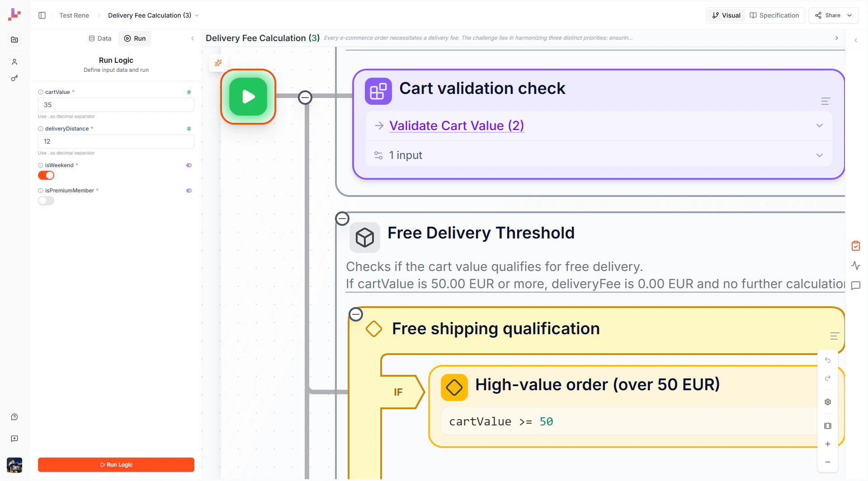The width and height of the screenshot is (868, 481).
Task: Enable the isPremiumMember switch
Action: click(x=46, y=201)
